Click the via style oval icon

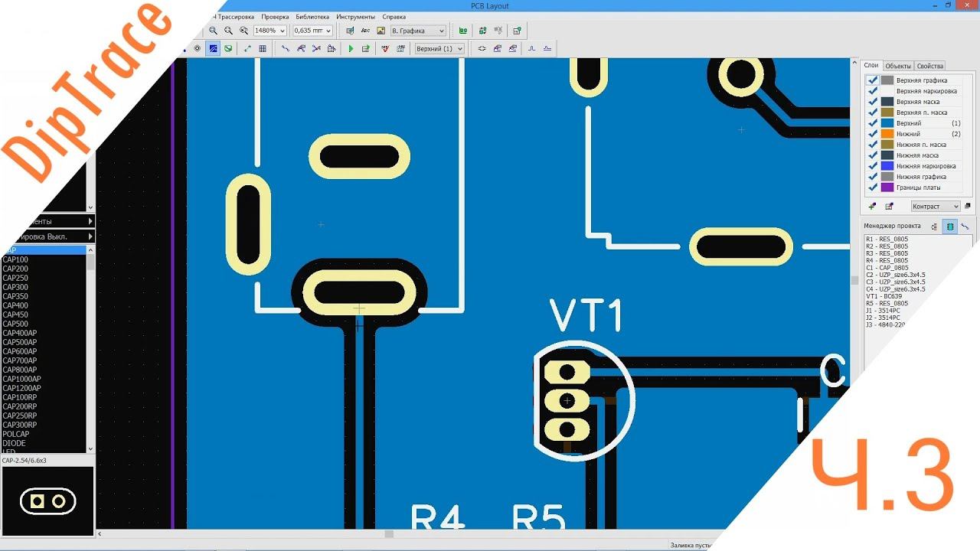(482, 48)
